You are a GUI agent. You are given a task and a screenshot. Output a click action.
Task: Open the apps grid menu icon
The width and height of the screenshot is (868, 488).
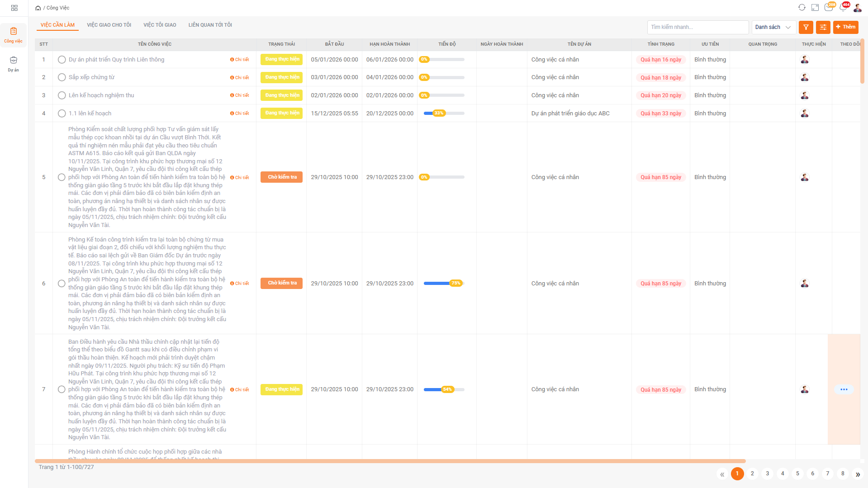point(14,8)
